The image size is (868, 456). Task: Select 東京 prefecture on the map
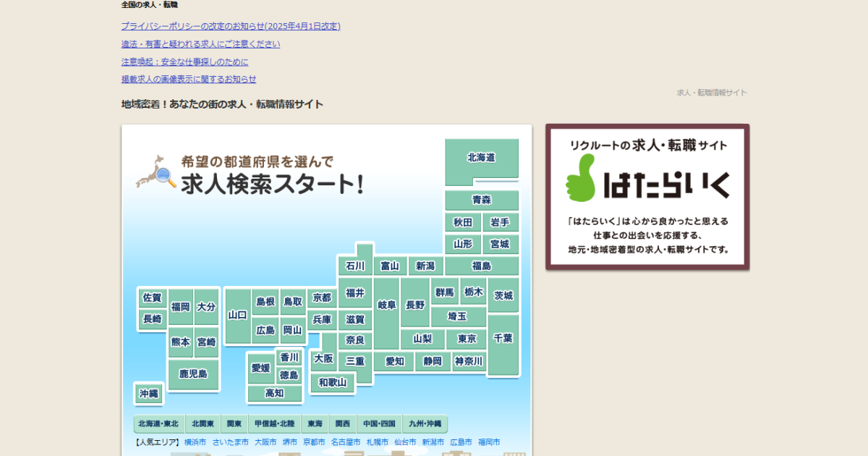pyautogui.click(x=467, y=339)
